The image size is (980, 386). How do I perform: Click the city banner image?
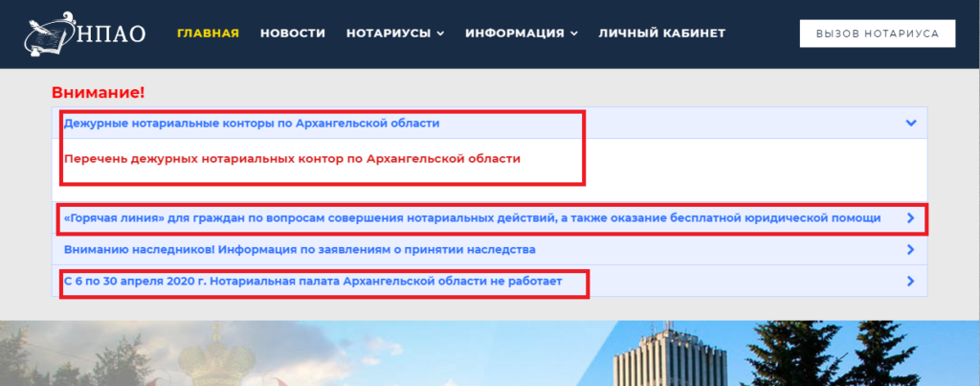[x=490, y=353]
